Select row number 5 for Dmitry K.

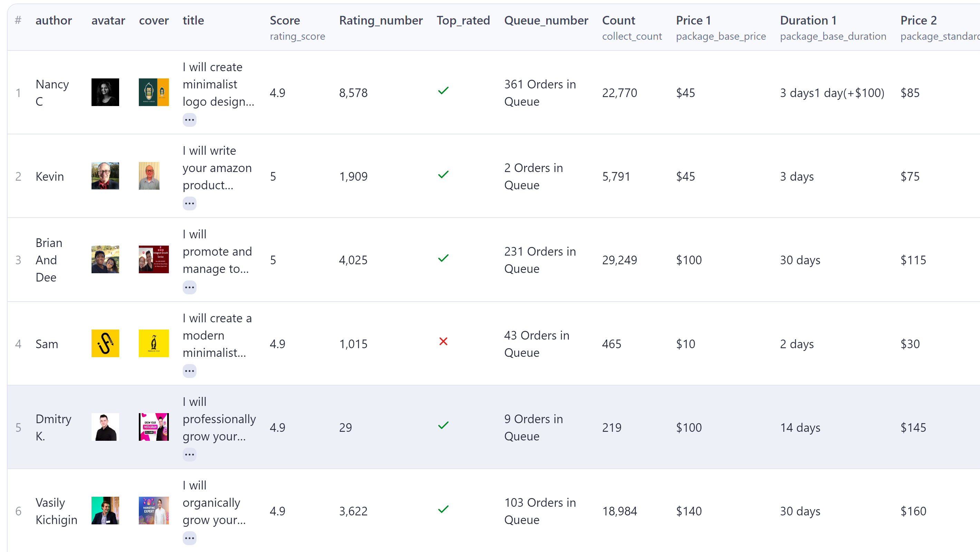18,427
